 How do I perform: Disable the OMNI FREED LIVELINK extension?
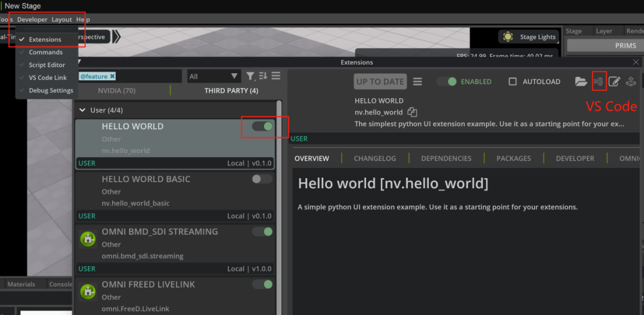[262, 284]
